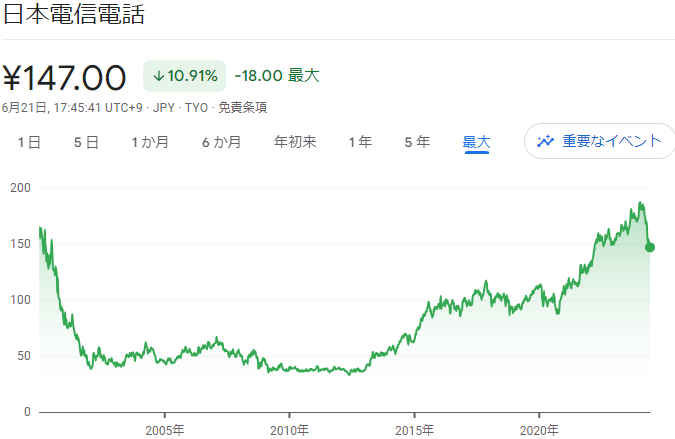The image size is (675, 439).
Task: Click the 2015年 x-axis label
Action: pyautogui.click(x=414, y=430)
